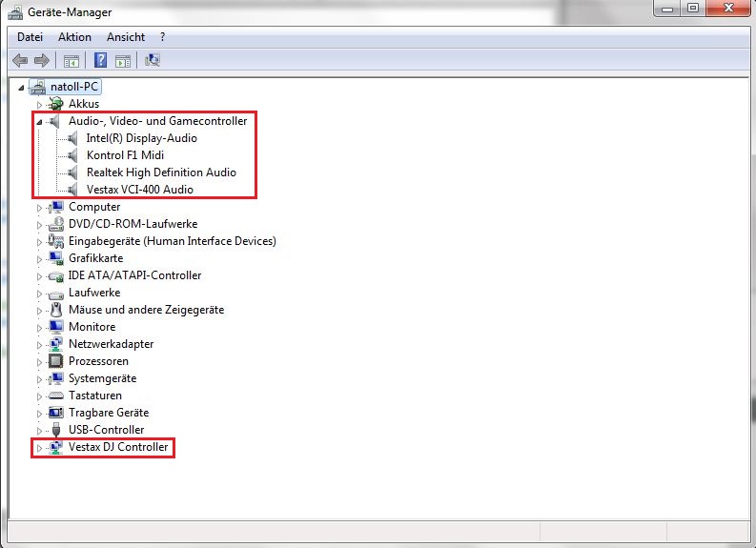
Task: Click the Grafikkarte display adapter icon
Action: (x=56, y=258)
